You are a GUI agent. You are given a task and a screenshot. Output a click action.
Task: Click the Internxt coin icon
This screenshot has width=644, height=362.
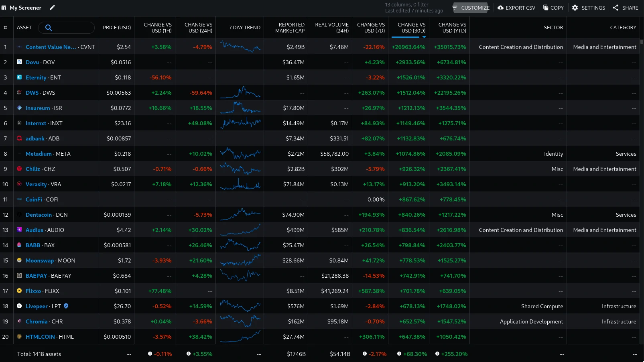point(19,123)
